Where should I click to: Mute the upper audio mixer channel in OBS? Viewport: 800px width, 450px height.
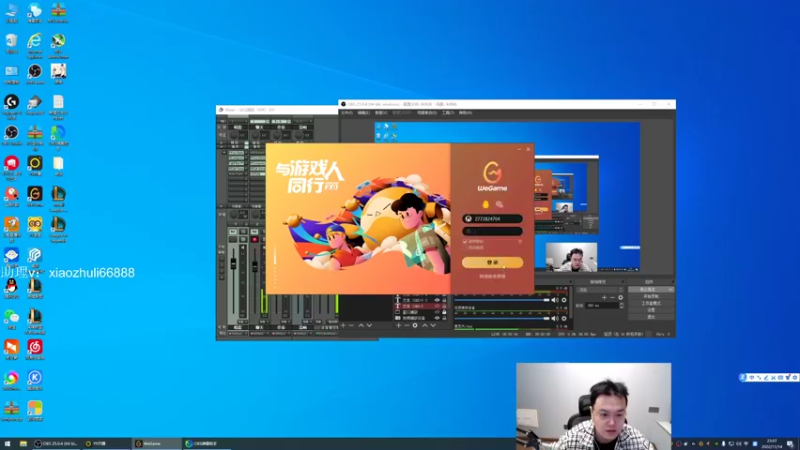click(554, 300)
